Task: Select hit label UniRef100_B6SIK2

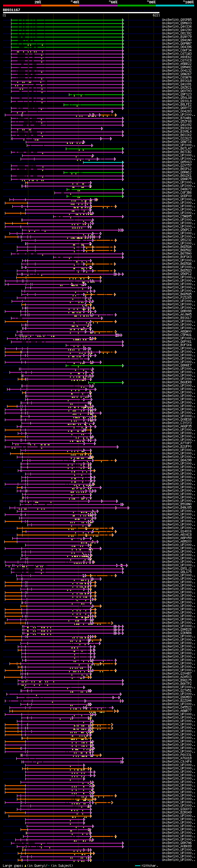Action: 177,135
